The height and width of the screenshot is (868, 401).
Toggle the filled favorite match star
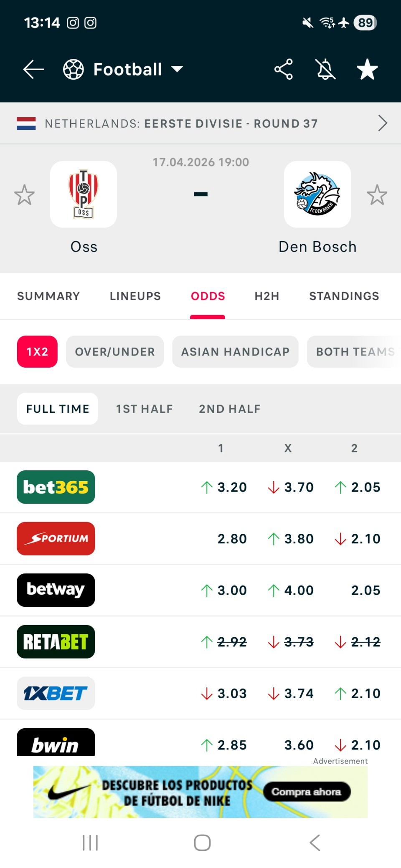tap(367, 69)
